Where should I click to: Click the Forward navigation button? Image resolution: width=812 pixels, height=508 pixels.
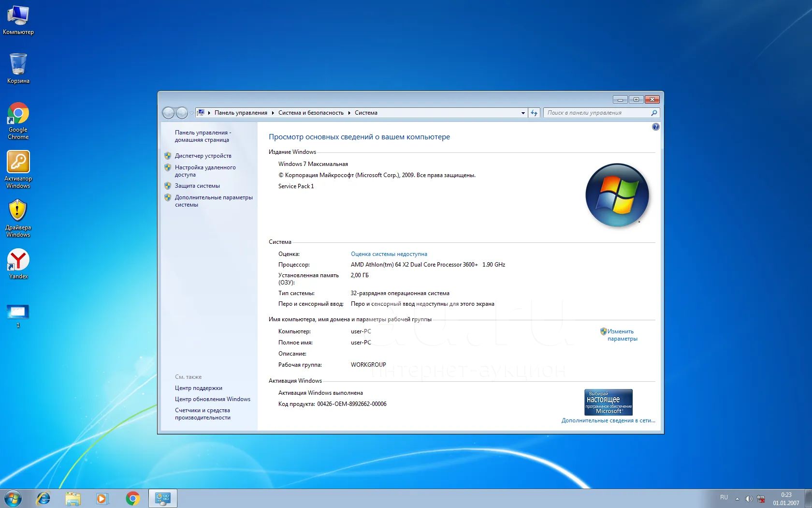click(182, 113)
